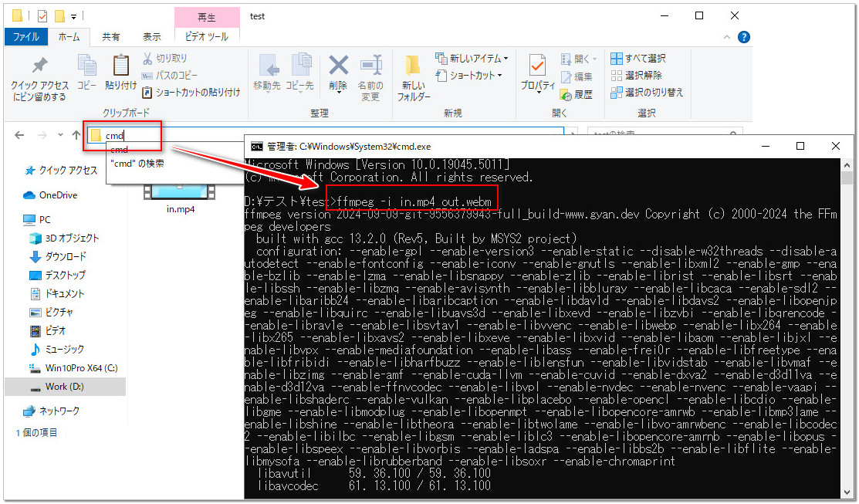Click Select all (すべて選択)
The height and width of the screenshot is (504, 859).
tap(638, 58)
